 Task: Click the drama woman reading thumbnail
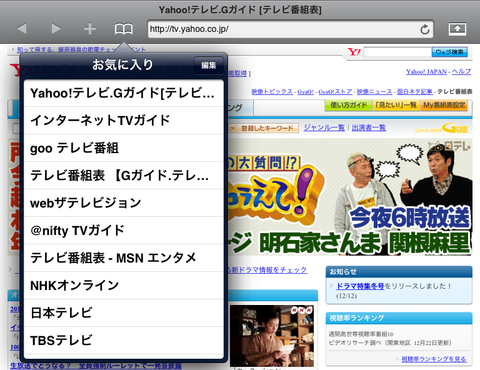tap(272, 336)
